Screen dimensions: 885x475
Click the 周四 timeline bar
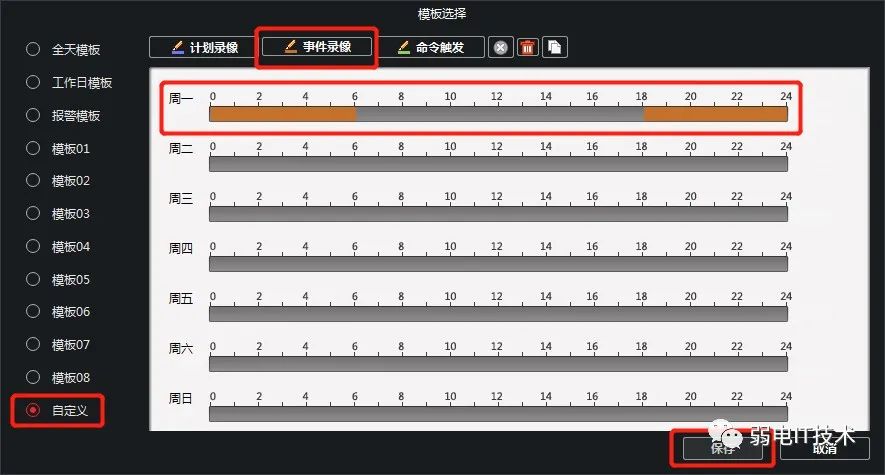click(x=498, y=264)
